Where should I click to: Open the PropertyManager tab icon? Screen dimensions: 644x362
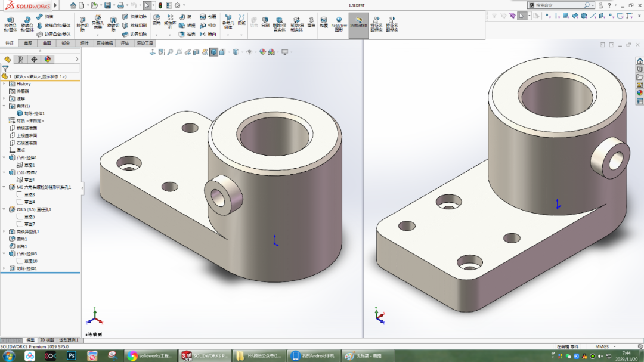(x=20, y=59)
